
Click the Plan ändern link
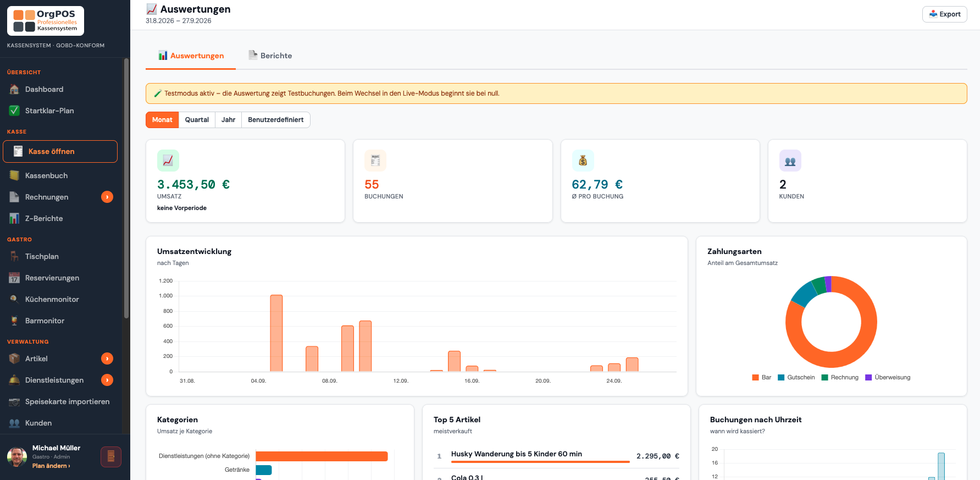pyautogui.click(x=51, y=466)
